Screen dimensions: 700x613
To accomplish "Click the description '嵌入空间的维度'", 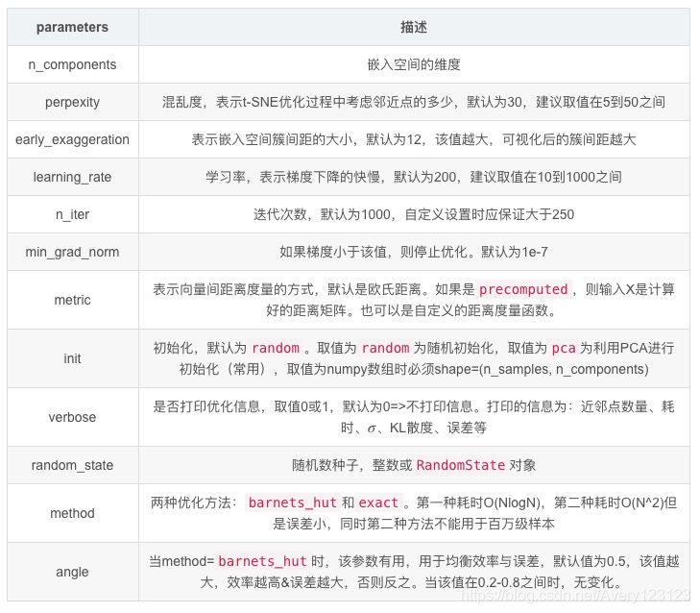I will (414, 64).
